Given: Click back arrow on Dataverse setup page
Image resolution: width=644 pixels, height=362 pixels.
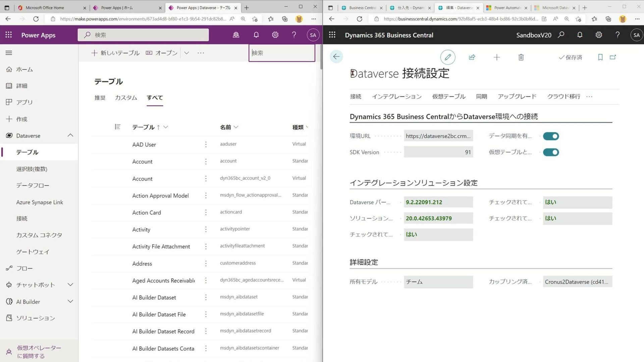Looking at the screenshot, I should tap(336, 57).
